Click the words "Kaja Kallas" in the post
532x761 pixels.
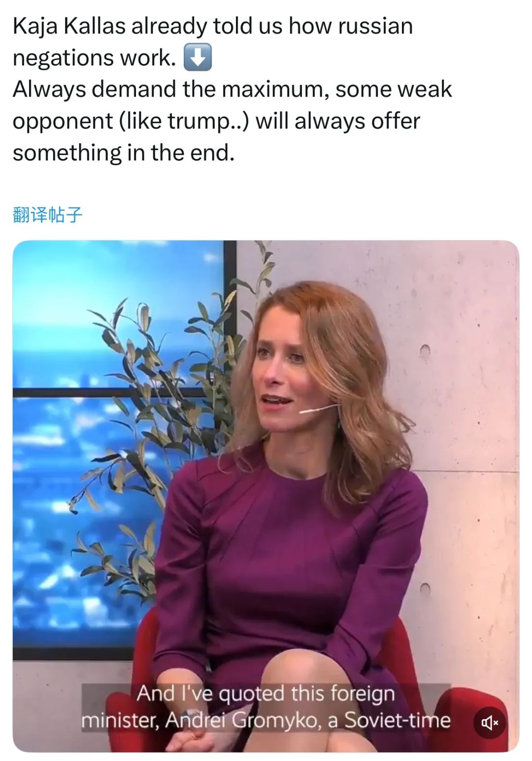click(69, 26)
